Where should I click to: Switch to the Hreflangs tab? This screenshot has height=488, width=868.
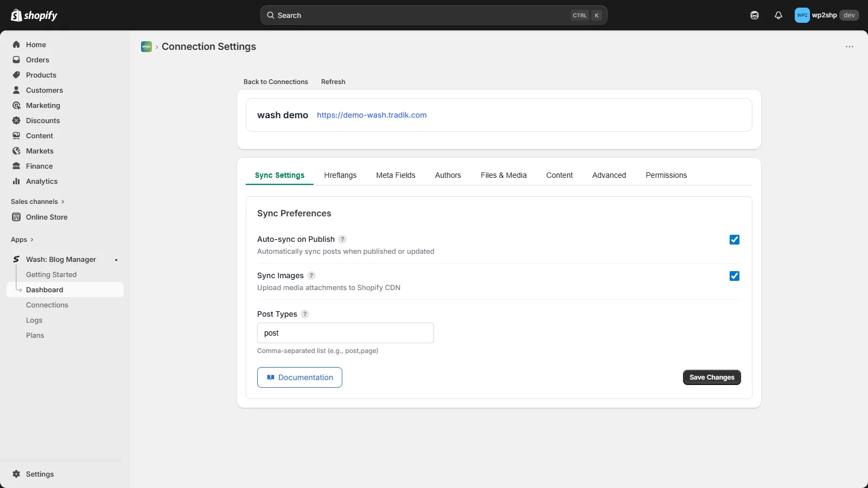[340, 175]
